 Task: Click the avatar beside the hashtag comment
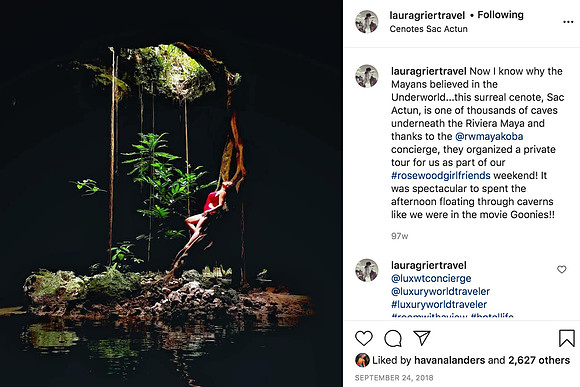coord(367,270)
